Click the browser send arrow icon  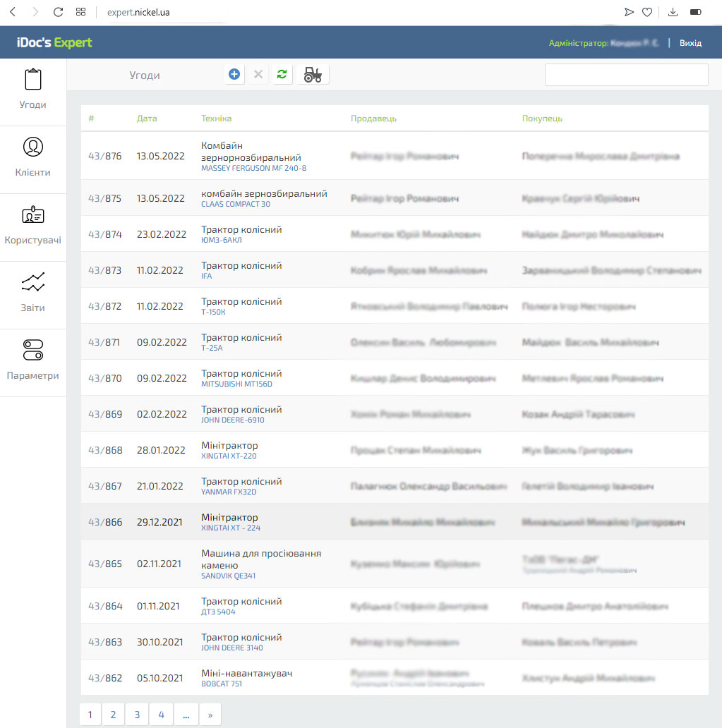[x=629, y=12]
